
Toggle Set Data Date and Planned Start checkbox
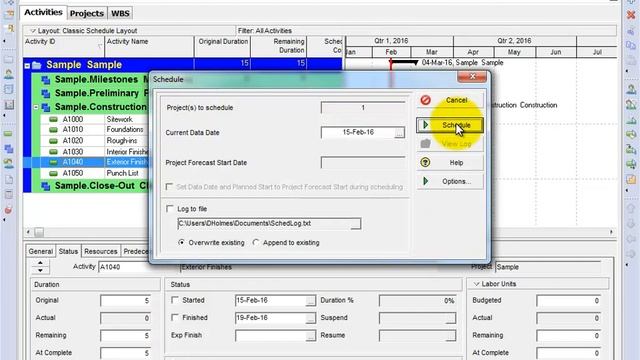coord(169,187)
